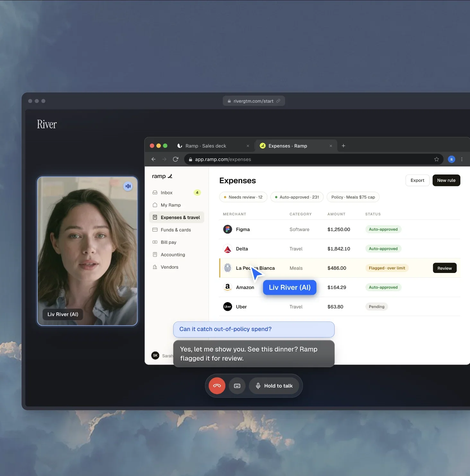Click the Uber merchant icon

pyautogui.click(x=228, y=307)
